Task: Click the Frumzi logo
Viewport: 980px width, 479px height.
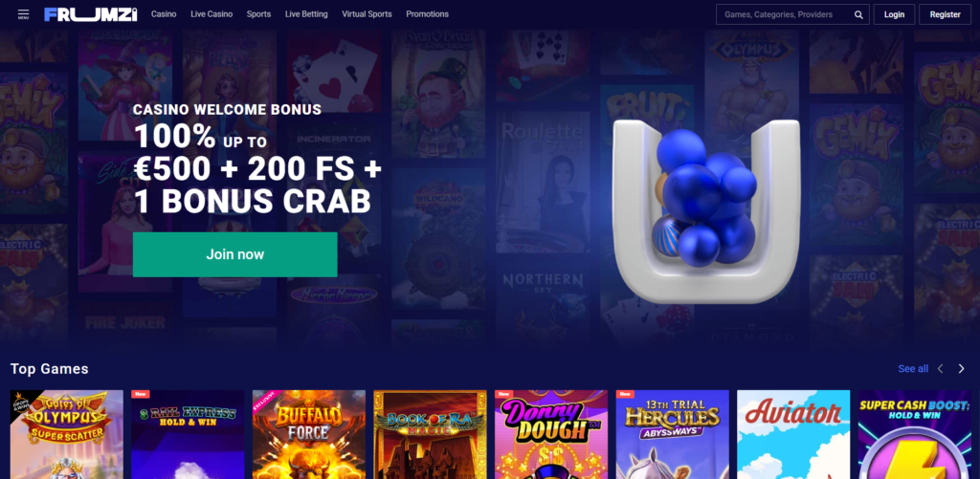Action: pos(91,14)
